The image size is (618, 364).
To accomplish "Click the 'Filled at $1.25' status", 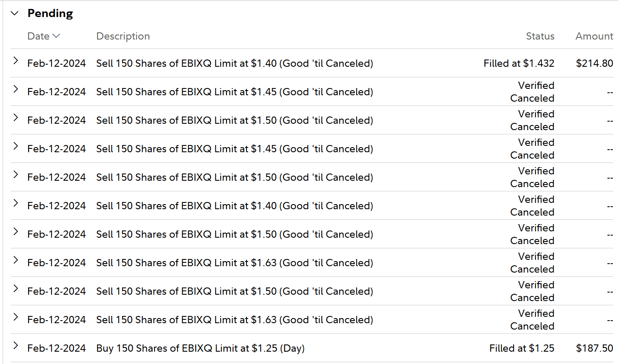I will [521, 348].
